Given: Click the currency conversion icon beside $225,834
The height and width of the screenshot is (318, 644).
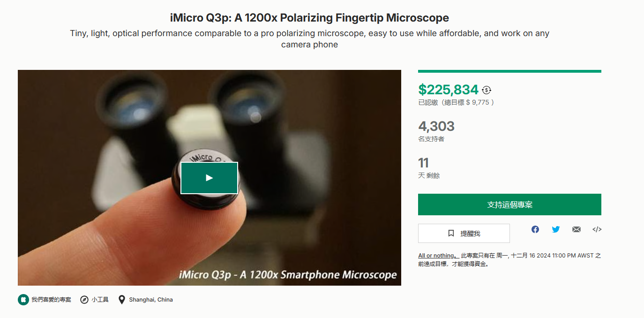Looking at the screenshot, I should click(487, 90).
